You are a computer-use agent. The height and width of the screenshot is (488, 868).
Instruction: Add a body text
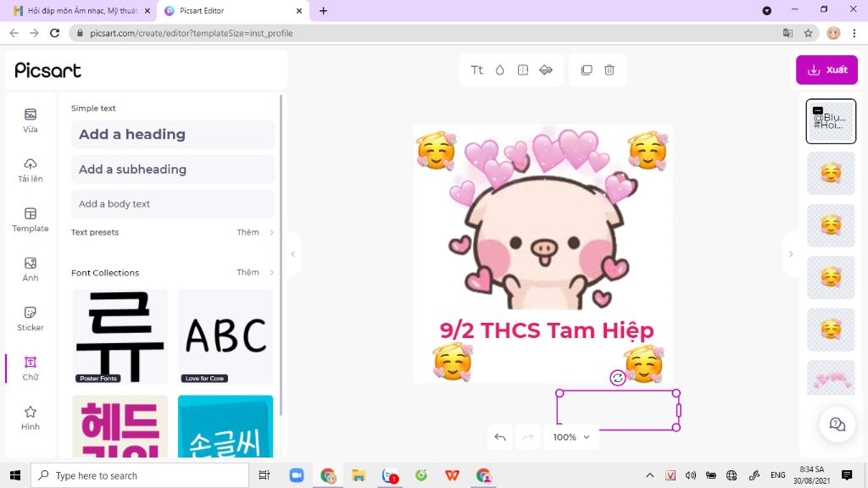[x=173, y=203]
